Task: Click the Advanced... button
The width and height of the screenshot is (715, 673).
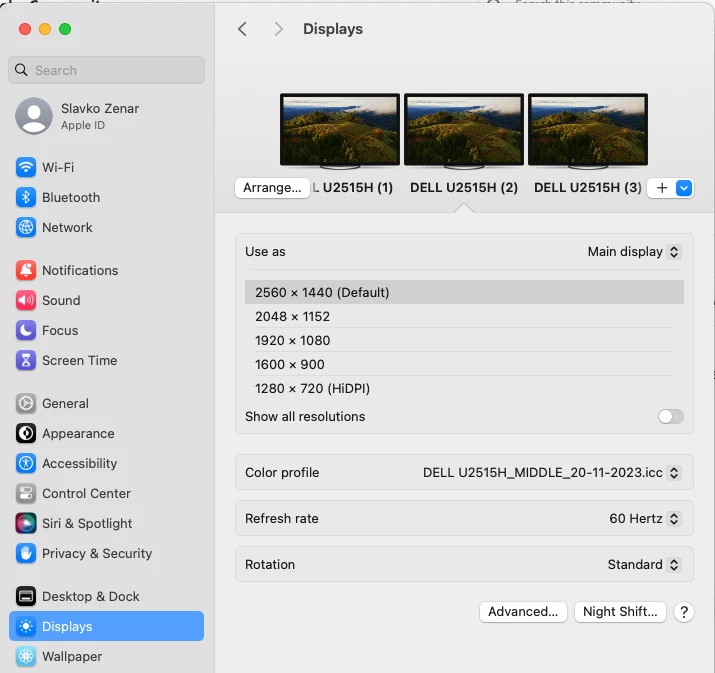Action: click(523, 612)
